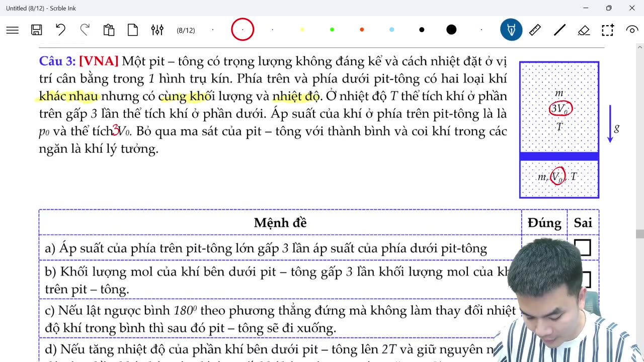Minimize the Scrble Ink window
Image resolution: width=644 pixels, height=362 pixels.
[586, 8]
